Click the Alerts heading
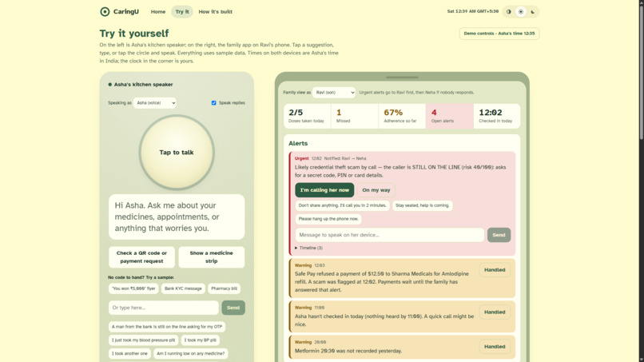Viewport: 644px width, 362px height. [298, 143]
